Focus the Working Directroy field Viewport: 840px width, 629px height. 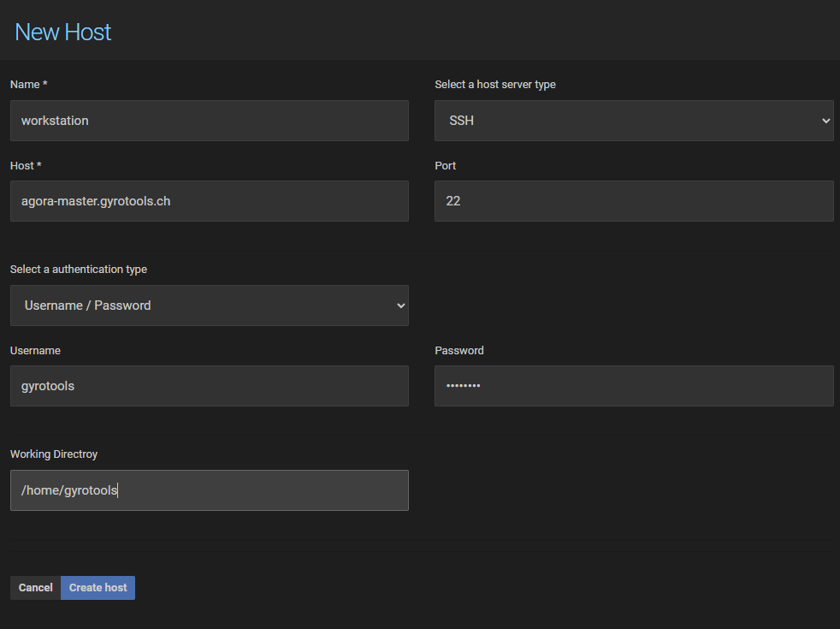pos(209,490)
